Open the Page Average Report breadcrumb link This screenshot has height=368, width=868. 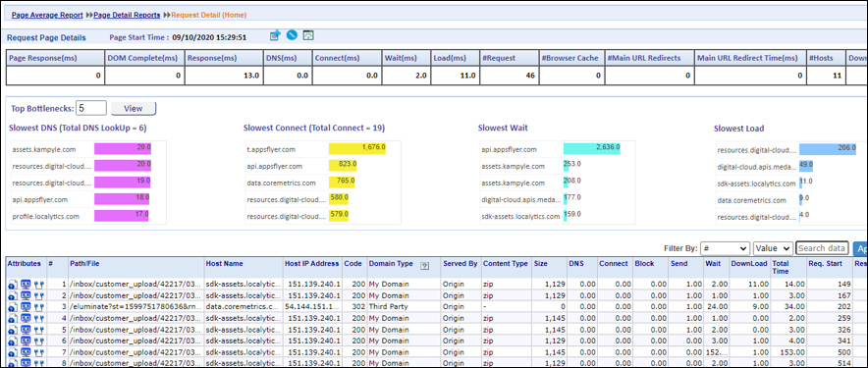point(47,15)
